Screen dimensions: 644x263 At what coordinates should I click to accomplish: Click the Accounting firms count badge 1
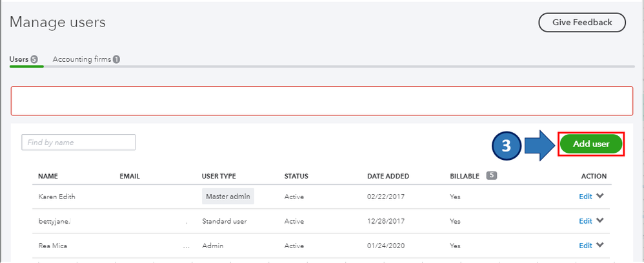(117, 59)
